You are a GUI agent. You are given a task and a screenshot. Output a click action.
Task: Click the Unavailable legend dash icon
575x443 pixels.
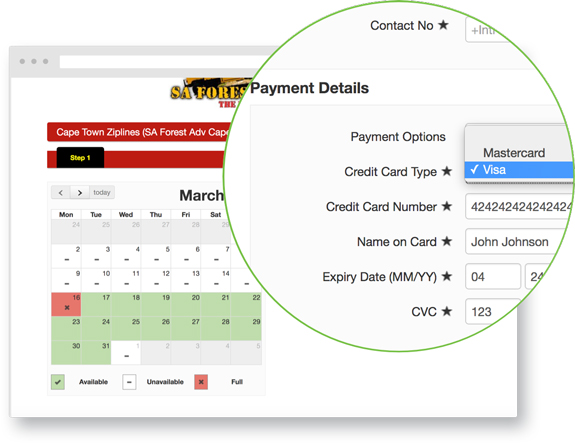click(129, 382)
